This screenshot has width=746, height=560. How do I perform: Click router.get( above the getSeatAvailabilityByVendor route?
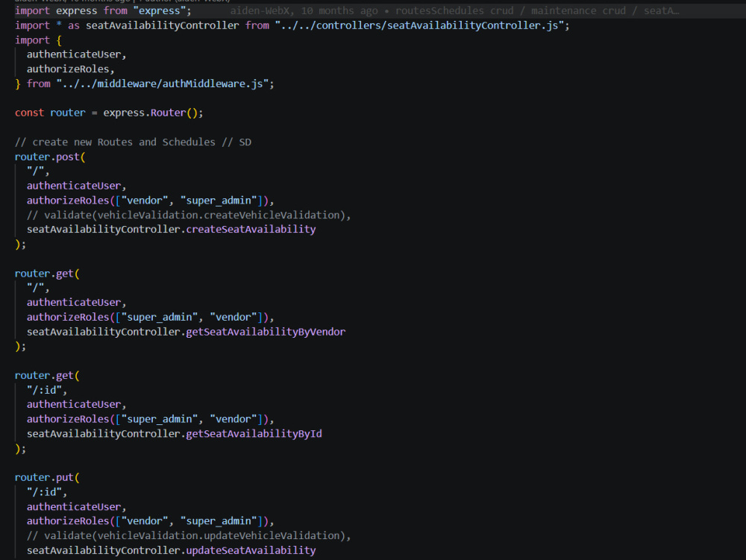tap(46, 274)
